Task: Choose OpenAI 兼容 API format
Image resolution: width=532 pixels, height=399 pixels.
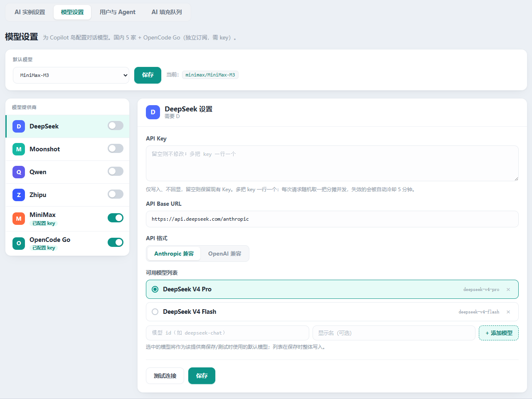Action: coord(224,254)
